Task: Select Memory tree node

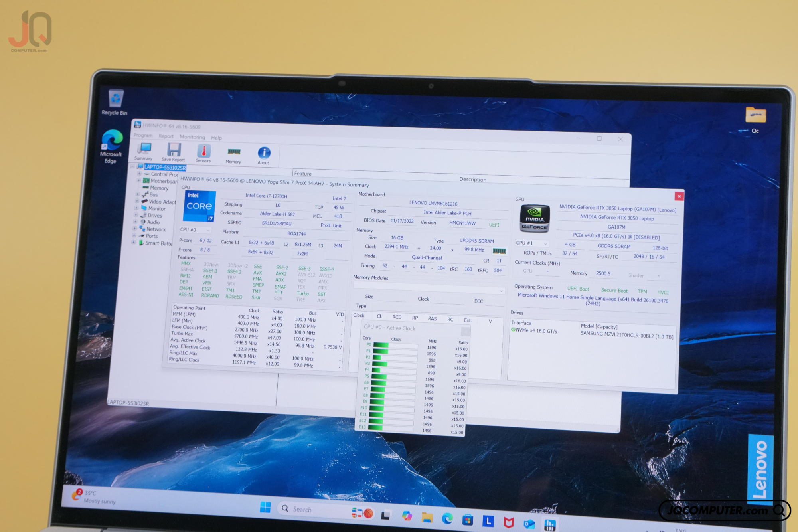Action: [159, 188]
